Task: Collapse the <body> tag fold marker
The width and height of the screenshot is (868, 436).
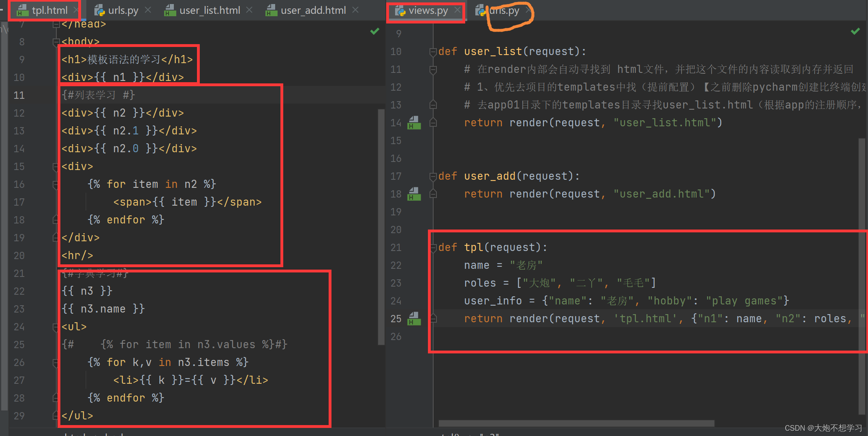Action: [56, 42]
